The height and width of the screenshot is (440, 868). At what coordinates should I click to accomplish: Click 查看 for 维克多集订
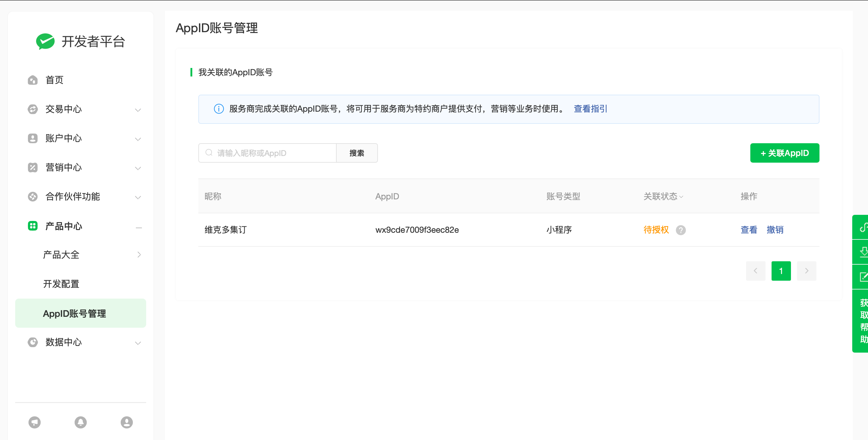749,230
